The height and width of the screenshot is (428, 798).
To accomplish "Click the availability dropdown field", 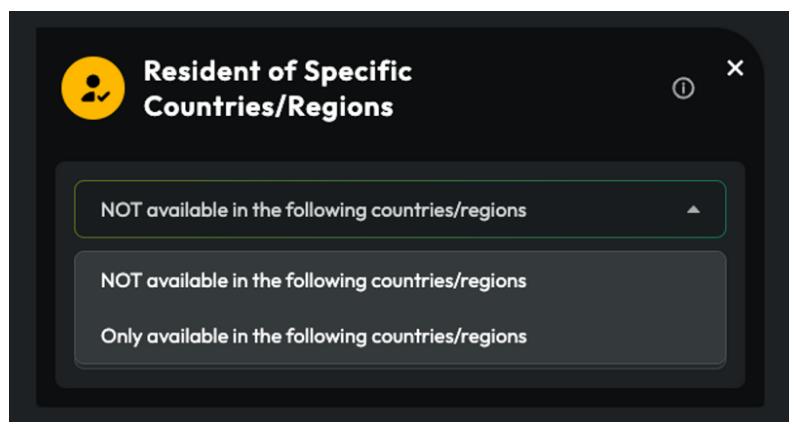I will pos(400,210).
